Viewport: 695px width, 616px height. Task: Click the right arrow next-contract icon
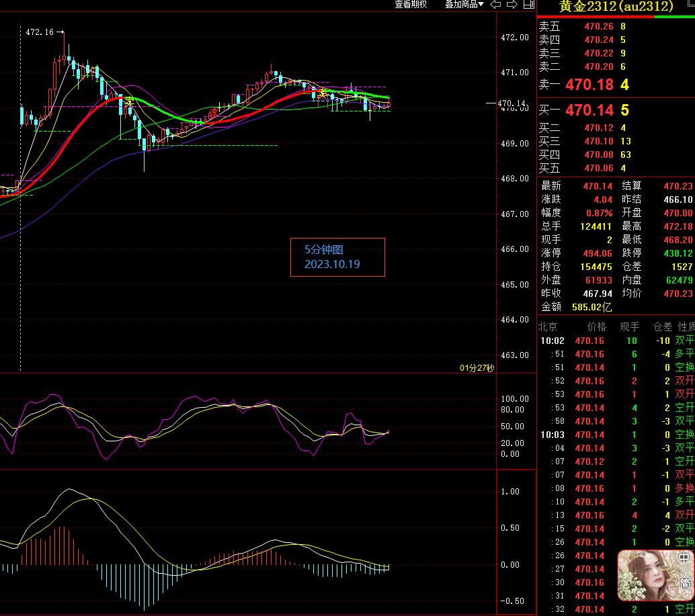tap(512, 5)
